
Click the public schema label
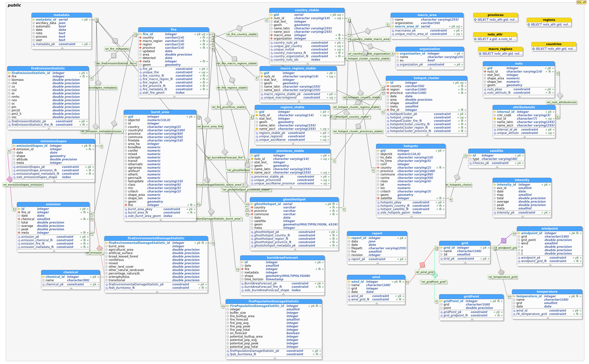point(14,5)
